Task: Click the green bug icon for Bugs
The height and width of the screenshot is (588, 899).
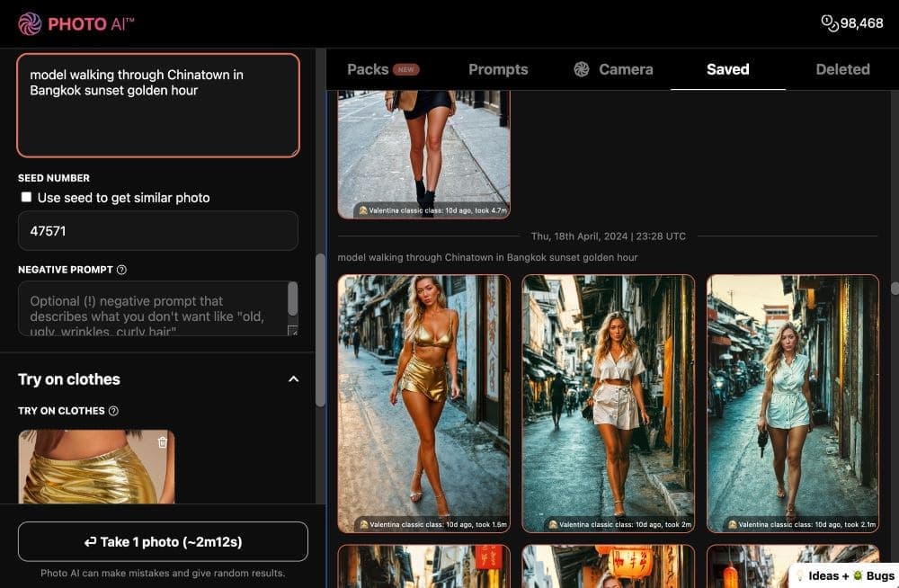Action: click(x=858, y=575)
